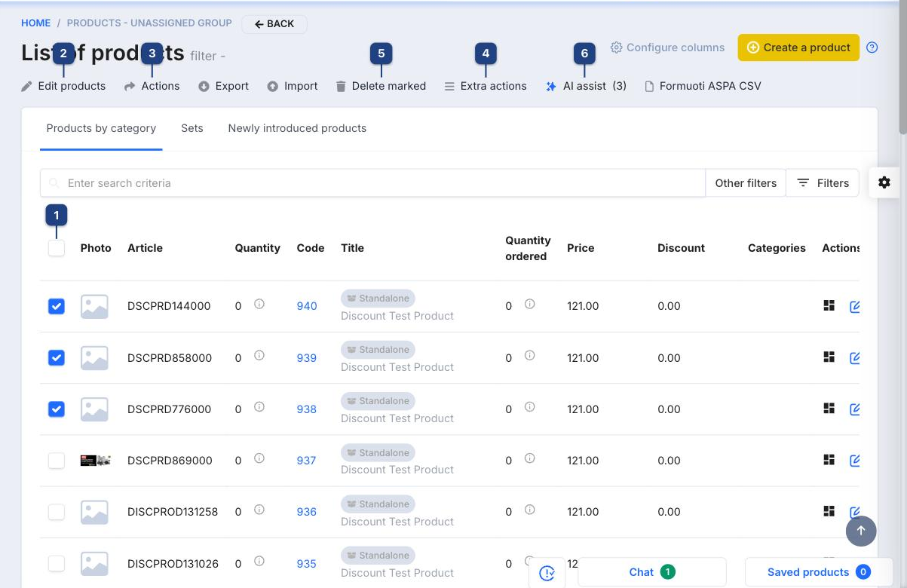Check the checkbox for DISCPROD131258
This screenshot has width=907, height=588.
(57, 512)
